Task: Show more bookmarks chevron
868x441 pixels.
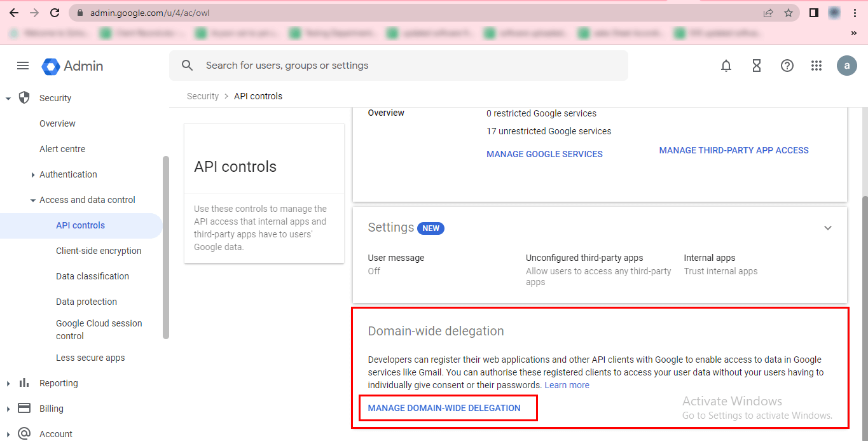Action: coord(853,33)
